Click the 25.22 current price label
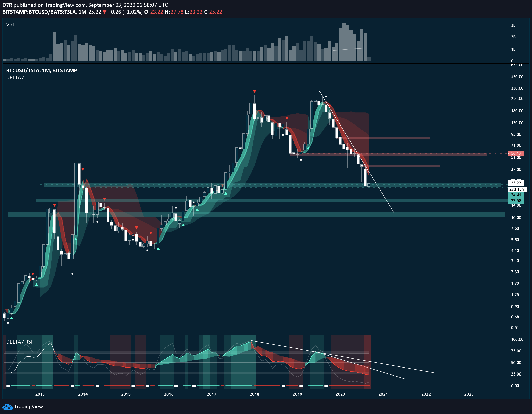 click(516, 183)
